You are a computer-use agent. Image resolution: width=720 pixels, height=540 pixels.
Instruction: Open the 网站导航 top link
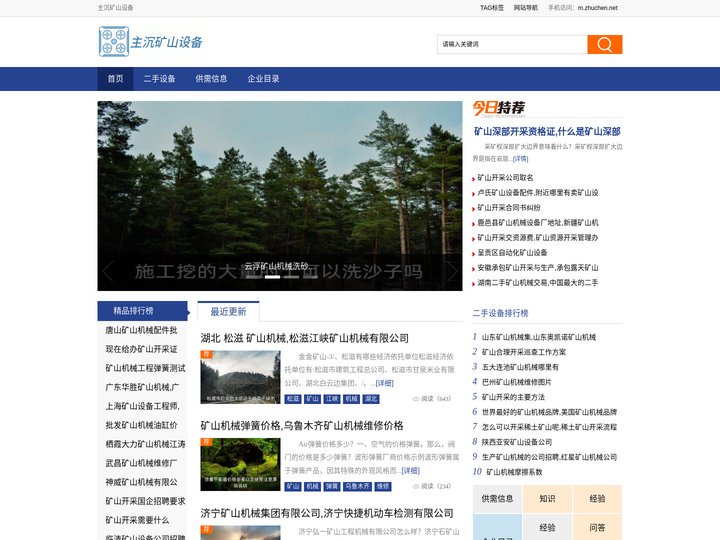tap(525, 8)
